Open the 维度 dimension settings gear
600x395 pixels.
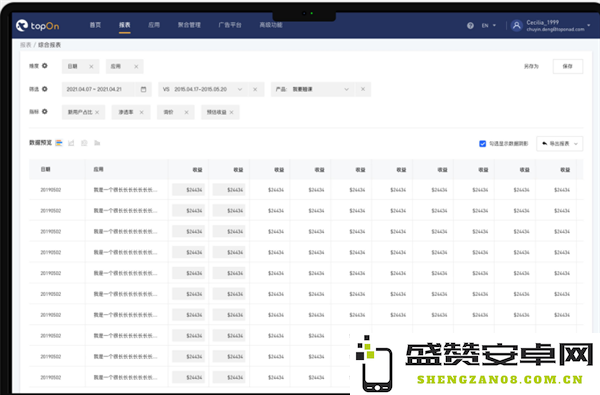coord(45,66)
